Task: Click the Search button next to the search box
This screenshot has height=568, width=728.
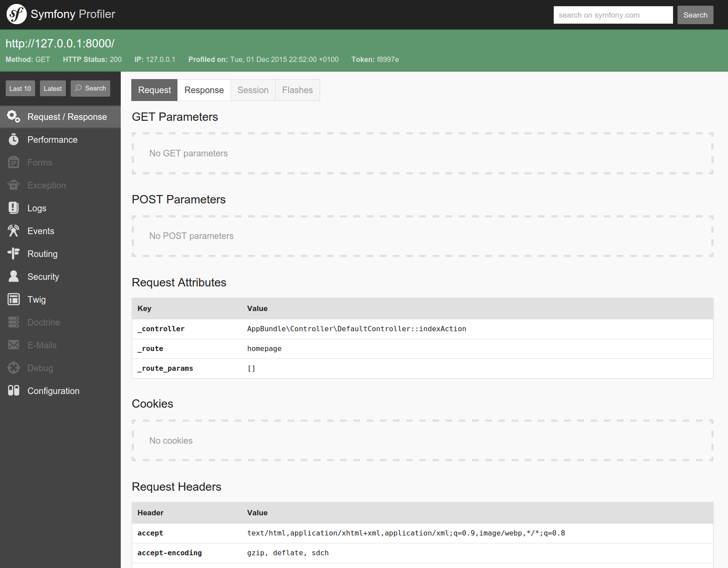Action: coord(695,14)
